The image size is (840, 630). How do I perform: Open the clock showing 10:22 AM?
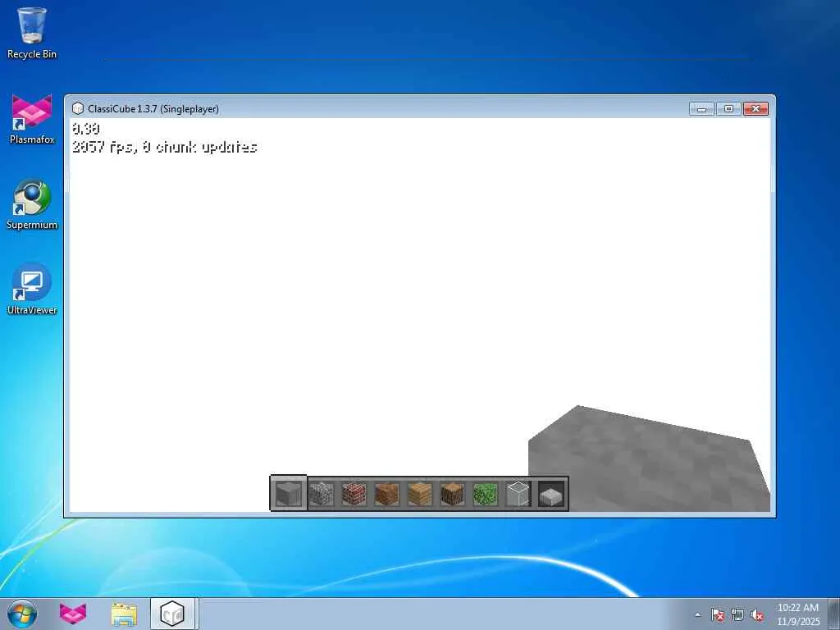(798, 614)
